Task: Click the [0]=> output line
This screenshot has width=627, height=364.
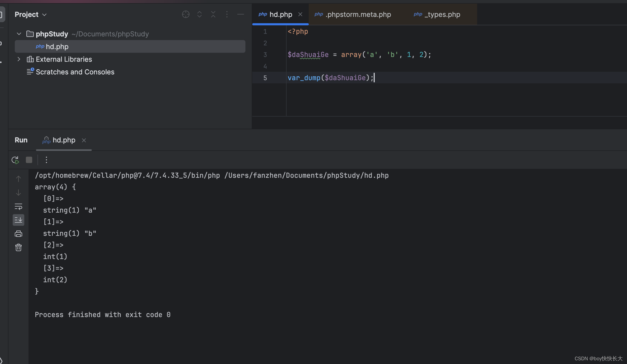Action: coord(53,199)
